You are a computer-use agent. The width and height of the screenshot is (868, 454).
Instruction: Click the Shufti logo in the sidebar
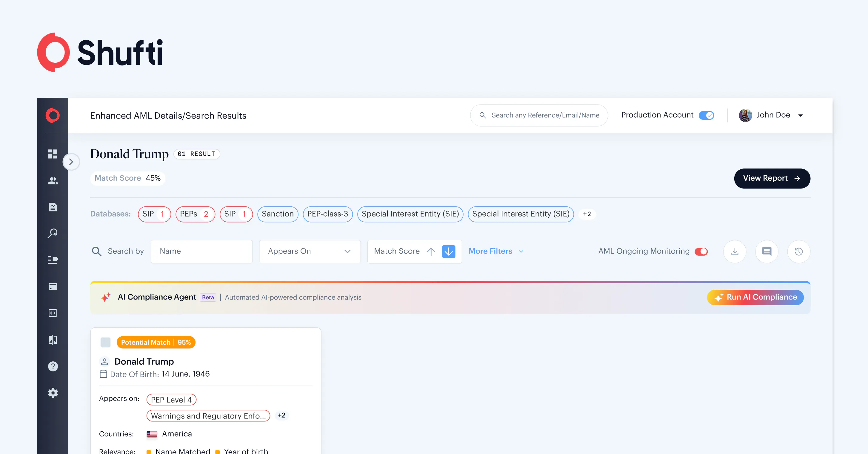click(x=53, y=115)
